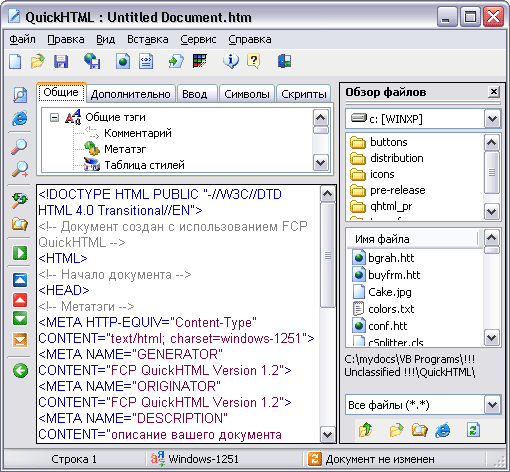Click the code editor scroll-down arrow

coord(327,434)
